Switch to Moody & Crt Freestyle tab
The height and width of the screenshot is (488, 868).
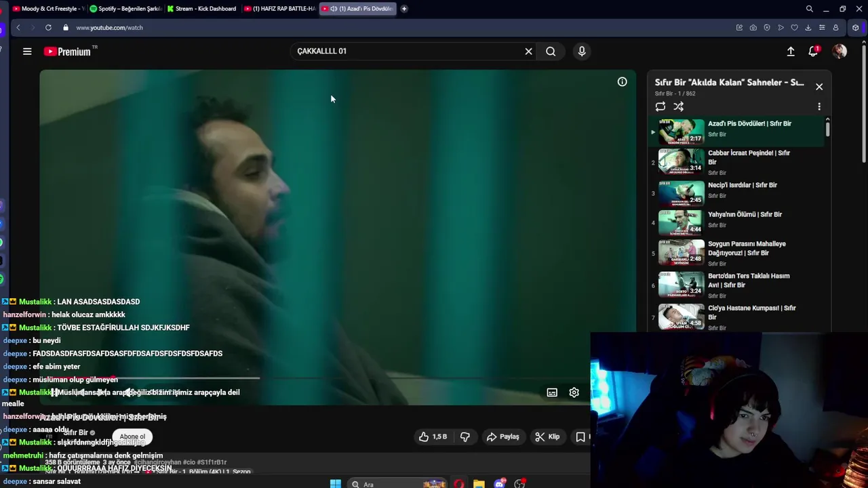click(48, 9)
